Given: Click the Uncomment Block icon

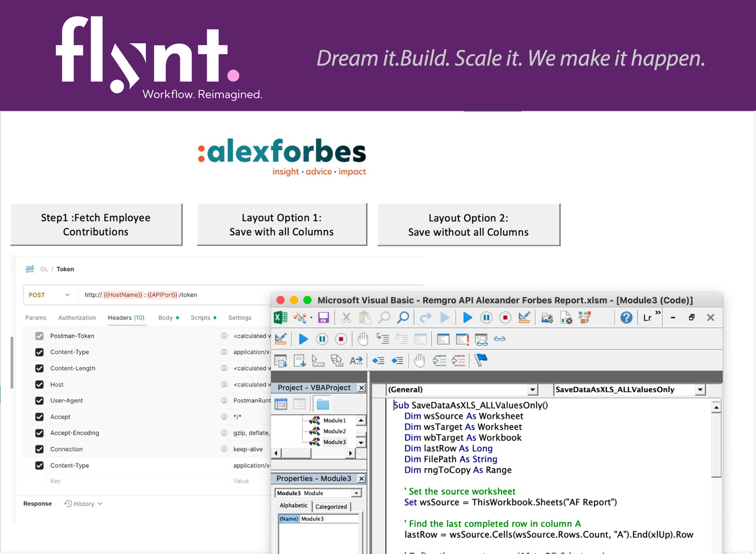Looking at the screenshot, I should coord(458,360).
